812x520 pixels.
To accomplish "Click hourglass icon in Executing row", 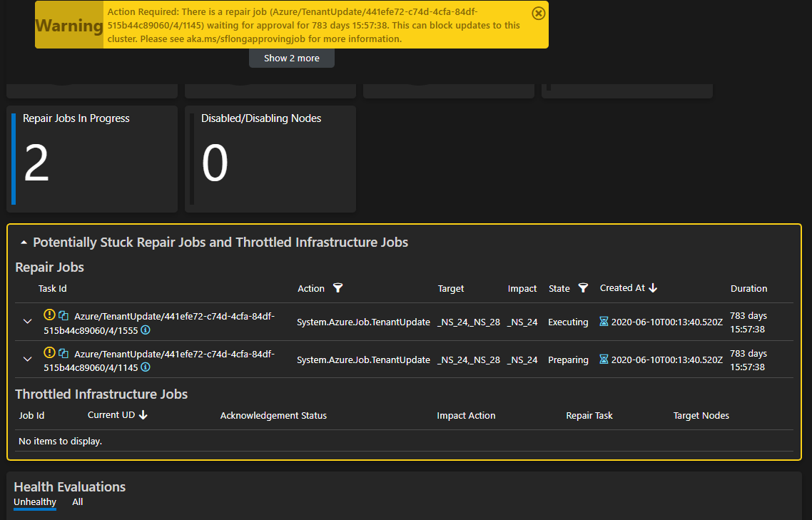I will [x=604, y=322].
